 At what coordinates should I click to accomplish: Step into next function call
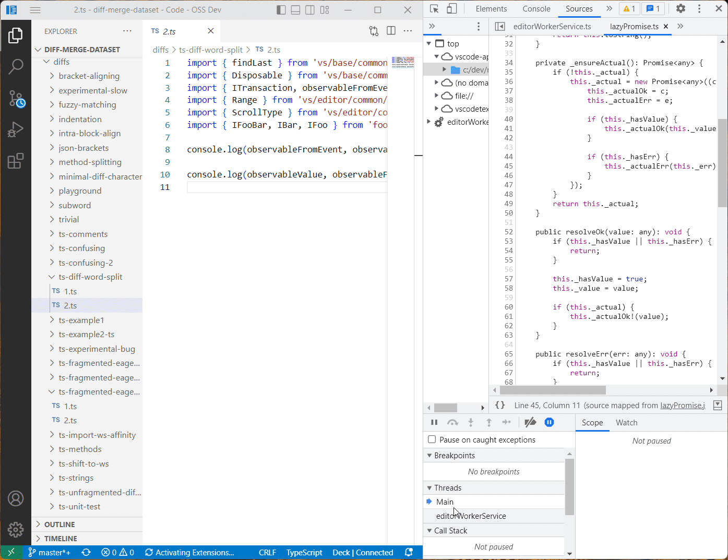click(471, 423)
